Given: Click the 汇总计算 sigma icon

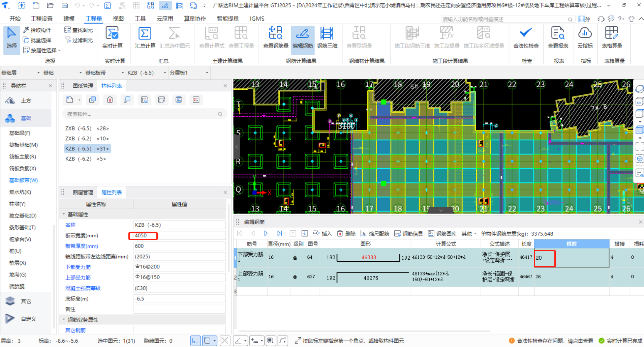Looking at the screenshot, I should pos(145,34).
